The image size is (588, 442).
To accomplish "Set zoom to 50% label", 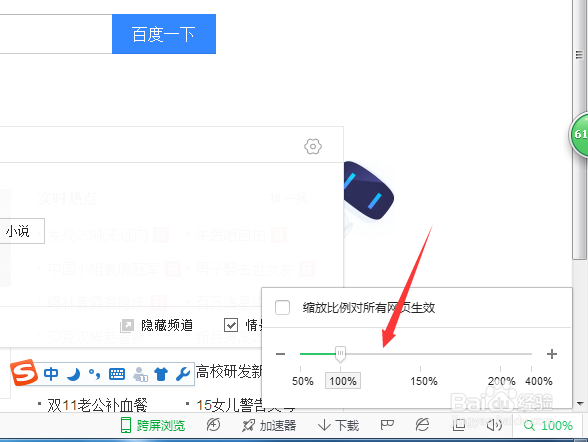I will coord(303,381).
